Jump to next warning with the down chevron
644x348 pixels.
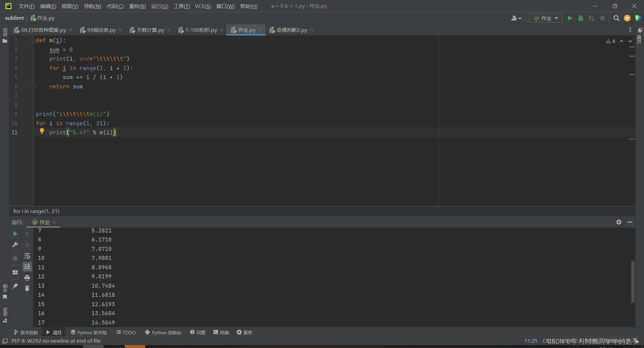pyautogui.click(x=630, y=41)
